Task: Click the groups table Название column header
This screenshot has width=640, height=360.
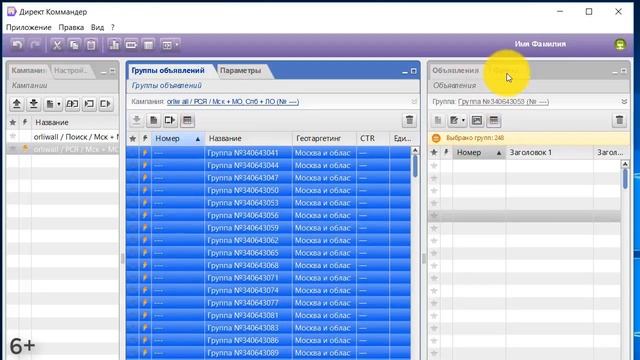Action: pos(248,138)
